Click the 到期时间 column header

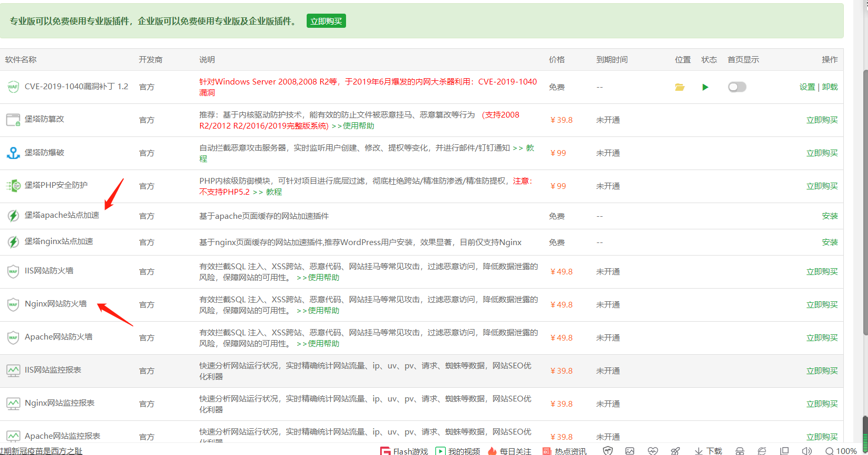tap(612, 60)
